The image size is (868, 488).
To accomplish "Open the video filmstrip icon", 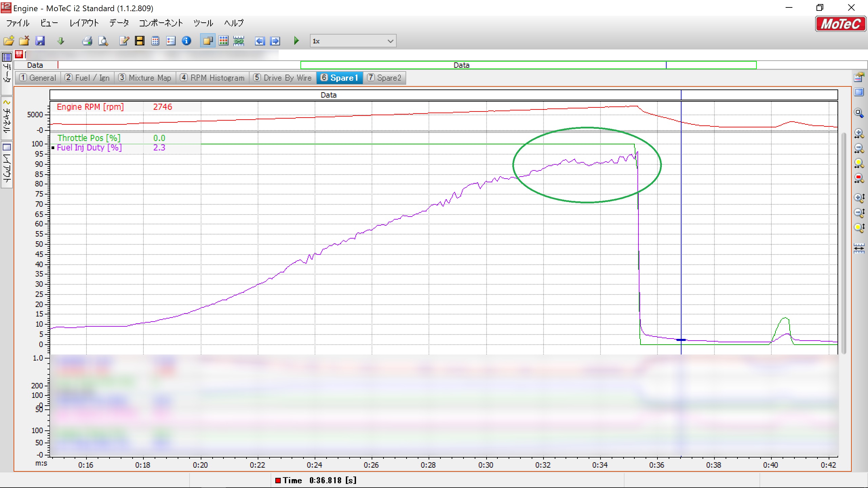I will pyautogui.click(x=139, y=41).
